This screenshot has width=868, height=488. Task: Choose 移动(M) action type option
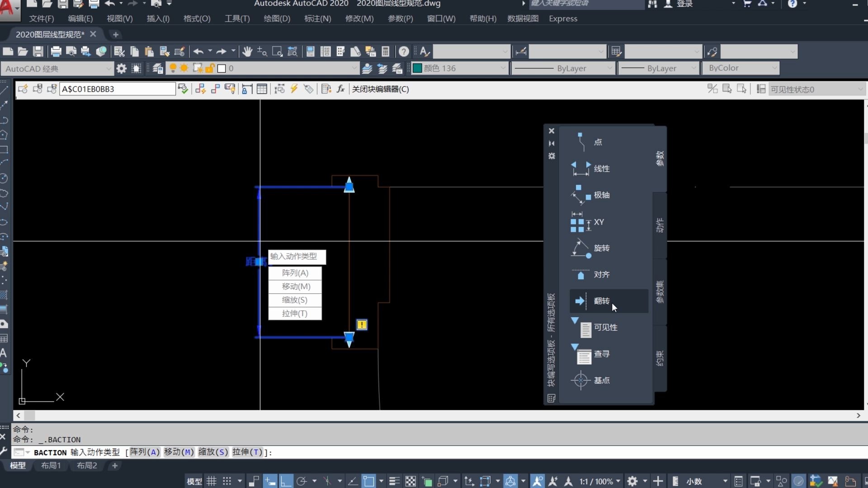(x=295, y=286)
